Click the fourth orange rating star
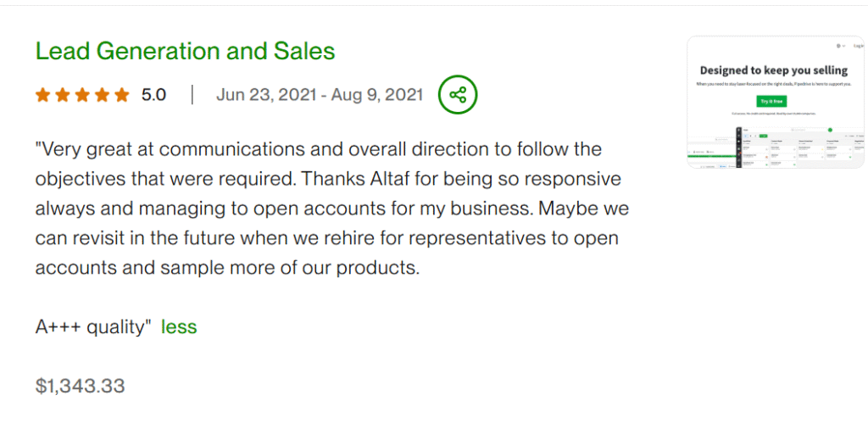This screenshot has height=423, width=868. point(102,95)
